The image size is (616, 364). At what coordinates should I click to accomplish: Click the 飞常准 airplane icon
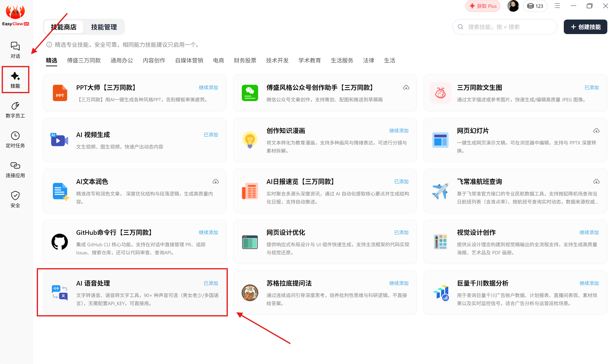coord(440,191)
